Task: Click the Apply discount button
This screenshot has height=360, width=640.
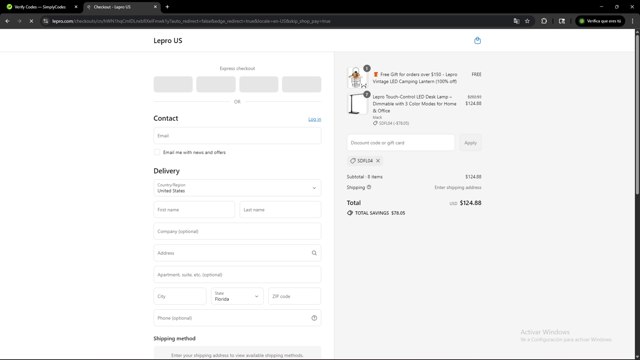Action: tap(470, 143)
